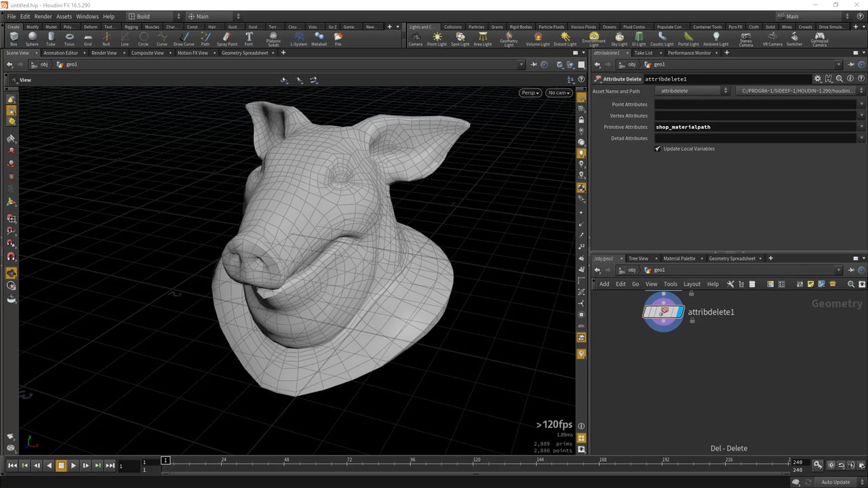This screenshot has width=868, height=488.
Task: Select the Grid shelf tool
Action: point(87,39)
